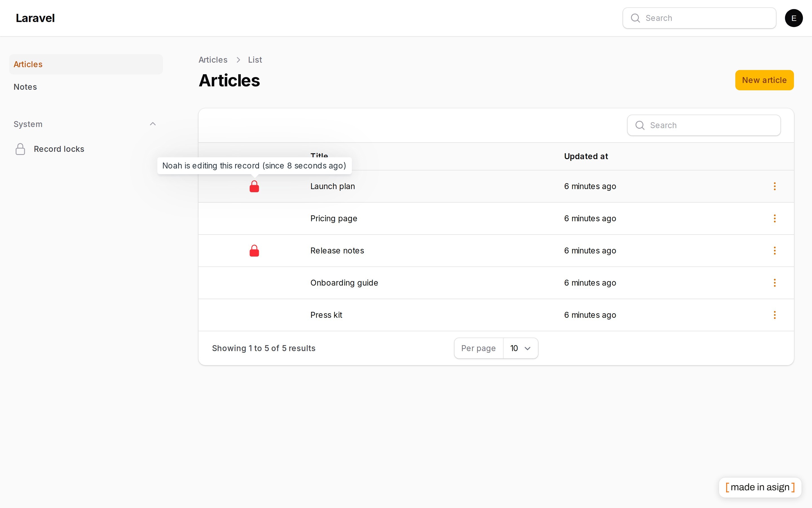Open the Release notes article title
The height and width of the screenshot is (508, 812).
click(x=337, y=251)
